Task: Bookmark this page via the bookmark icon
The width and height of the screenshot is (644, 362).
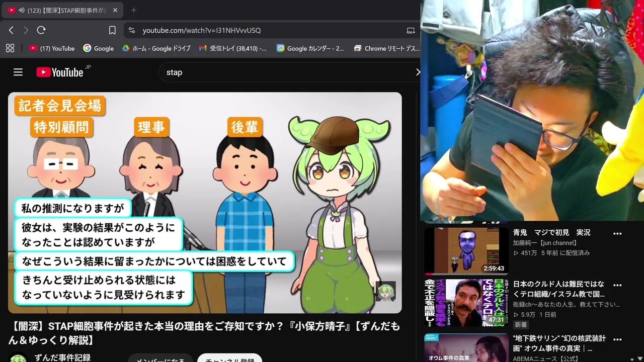Action: [x=112, y=30]
